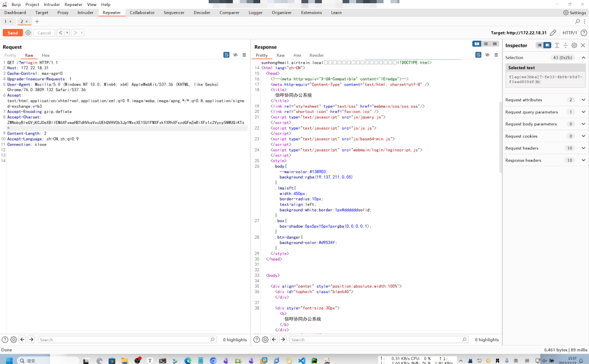Click the Request search field
589x364 pixels.
tap(127, 339)
